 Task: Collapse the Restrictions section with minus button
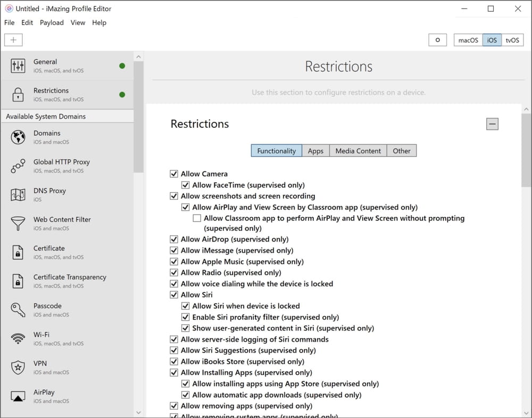coord(492,124)
